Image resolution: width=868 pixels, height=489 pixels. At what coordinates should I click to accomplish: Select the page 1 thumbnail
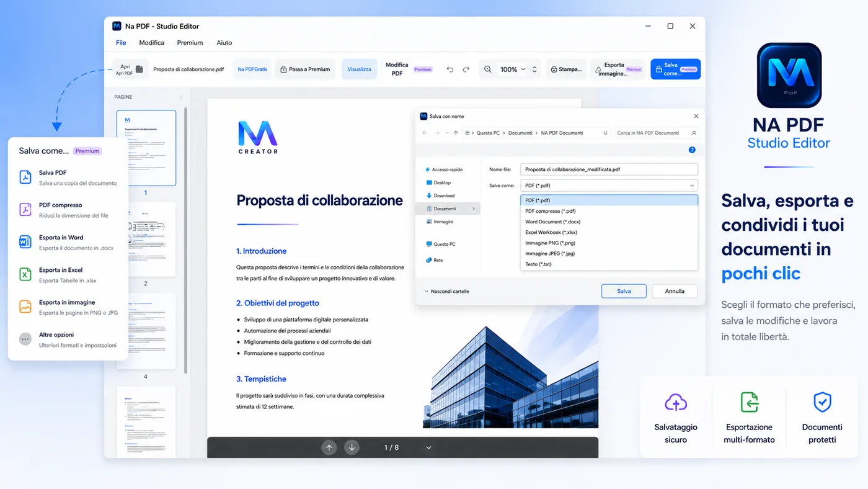(x=146, y=148)
